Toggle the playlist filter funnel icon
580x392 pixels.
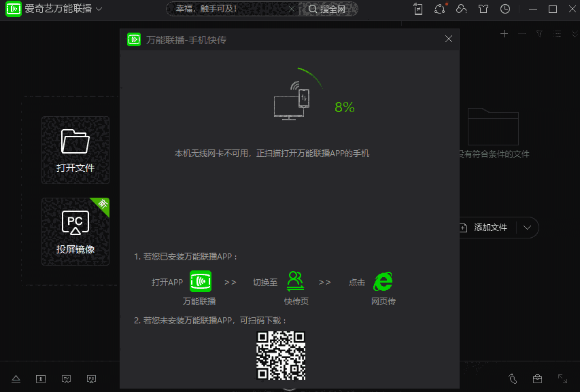pos(539,33)
